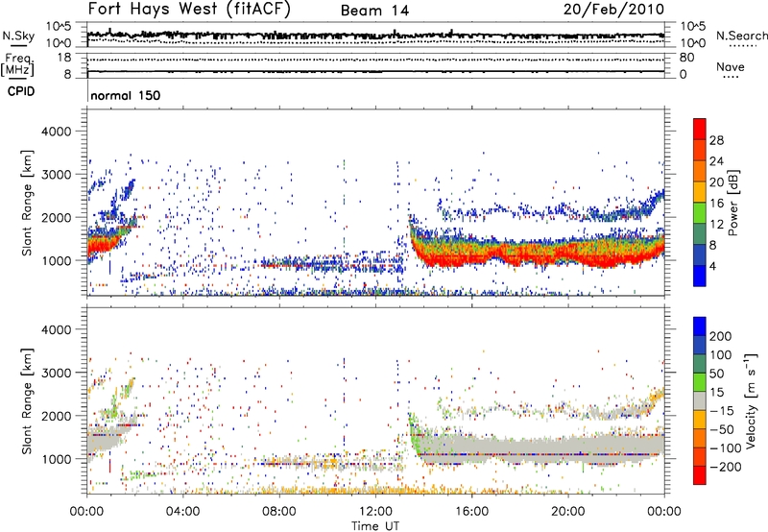
Task: Click the velocity panel 'Slant Range [km]' label
Action: point(28,400)
